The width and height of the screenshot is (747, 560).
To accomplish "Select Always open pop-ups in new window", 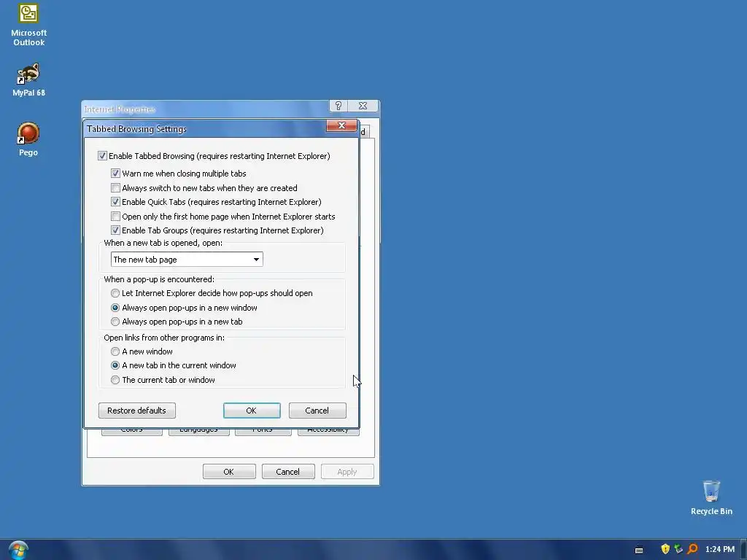I will 115,308.
